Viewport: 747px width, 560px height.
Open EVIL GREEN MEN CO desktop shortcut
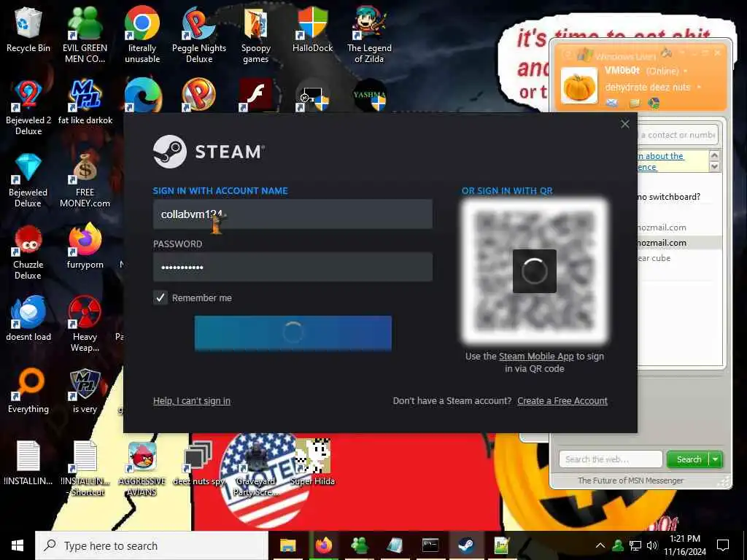[85, 34]
